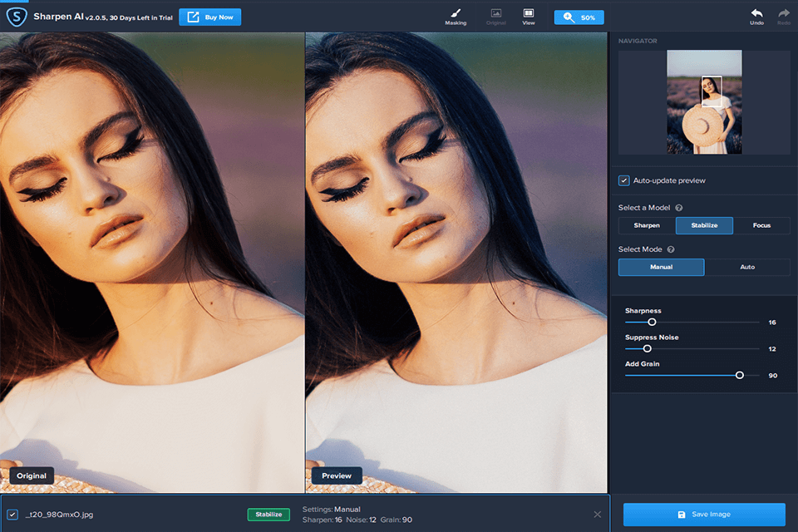Screen dimensions: 798x532
Task: Open the Masking brush tool
Action: (x=455, y=15)
